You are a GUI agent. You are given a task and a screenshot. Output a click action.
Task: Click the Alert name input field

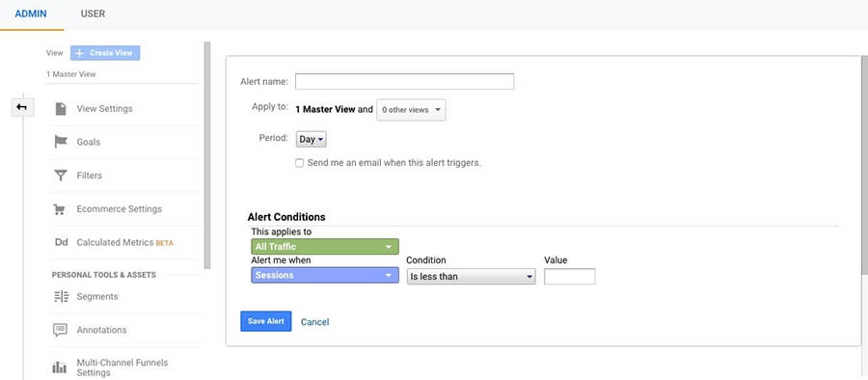pyautogui.click(x=405, y=81)
